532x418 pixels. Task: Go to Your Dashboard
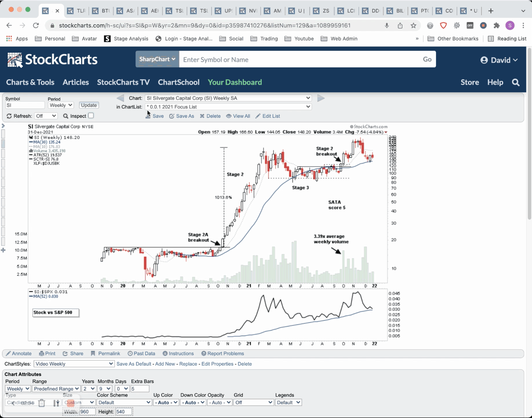[x=235, y=82]
